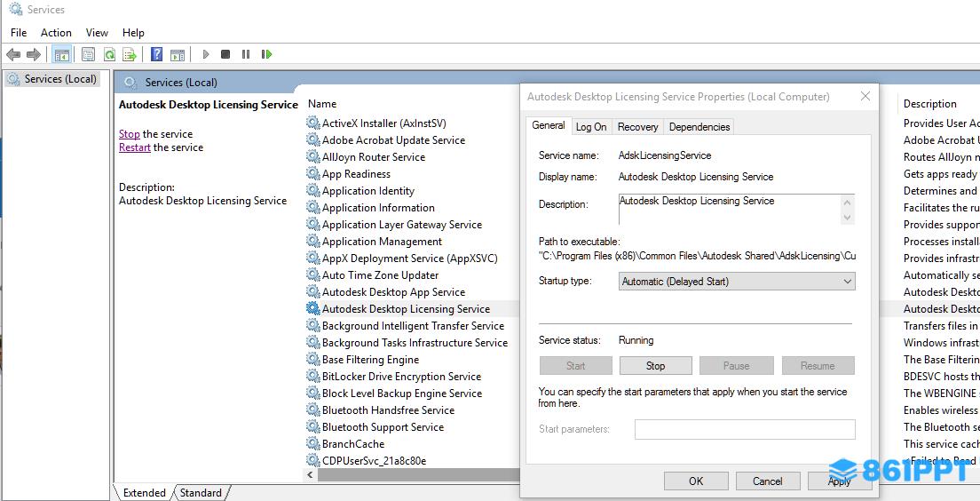Select Background Tasks Infrastructure Service row
Image resolution: width=980 pixels, height=501 pixels.
413,342
